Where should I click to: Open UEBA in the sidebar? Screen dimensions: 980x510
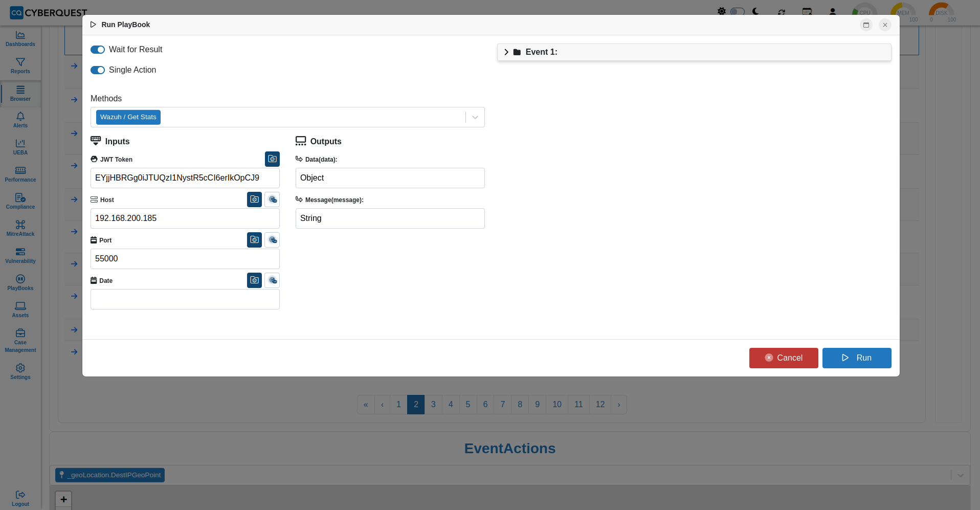(20, 147)
